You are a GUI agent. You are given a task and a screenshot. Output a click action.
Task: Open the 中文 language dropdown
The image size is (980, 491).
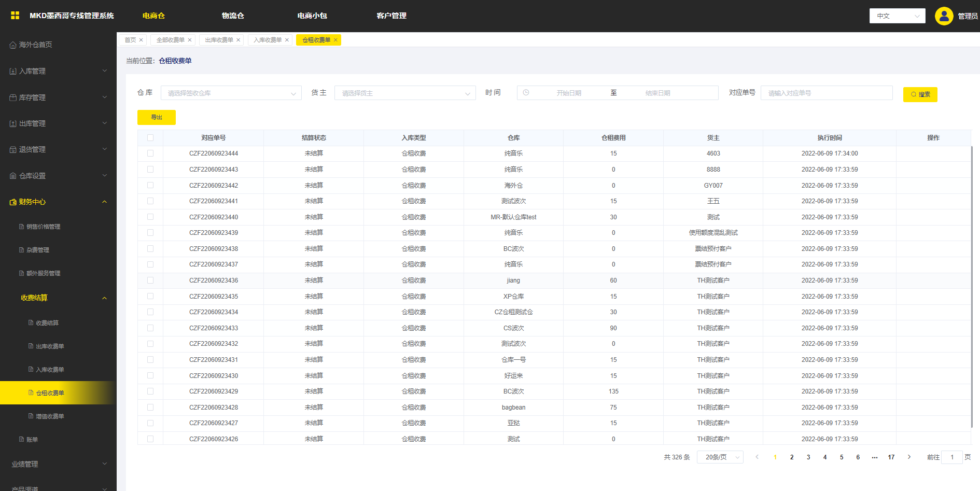pos(897,16)
